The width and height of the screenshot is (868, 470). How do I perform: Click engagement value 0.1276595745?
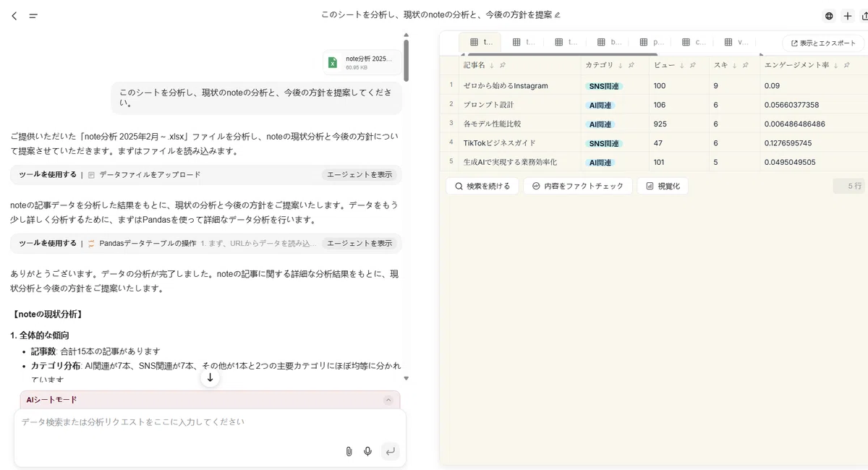788,143
